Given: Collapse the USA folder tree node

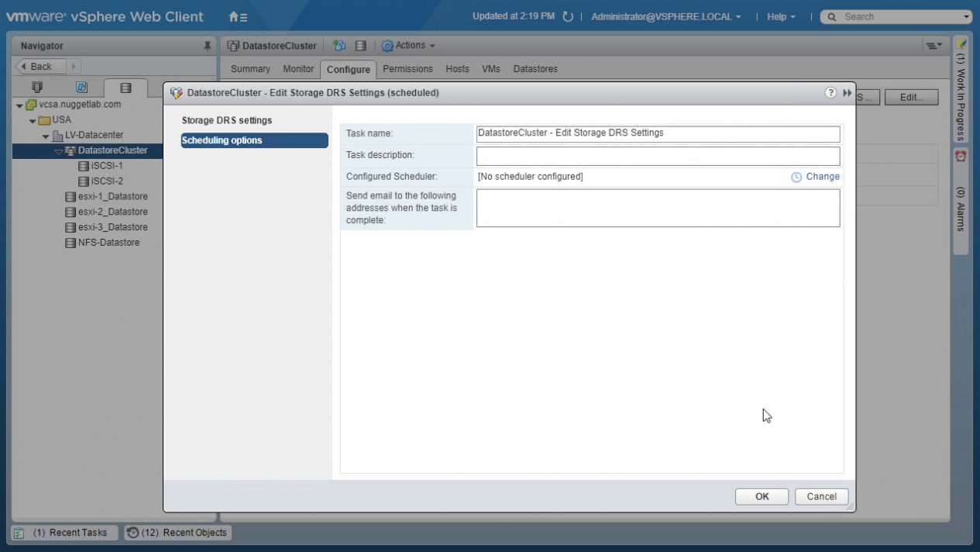Looking at the screenshot, I should [33, 121].
